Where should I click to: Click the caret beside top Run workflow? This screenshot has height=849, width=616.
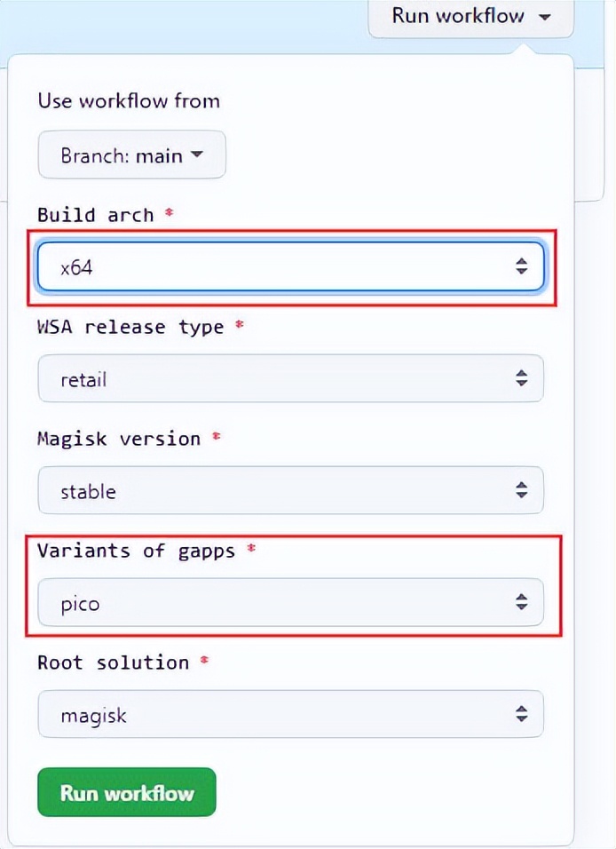543,16
